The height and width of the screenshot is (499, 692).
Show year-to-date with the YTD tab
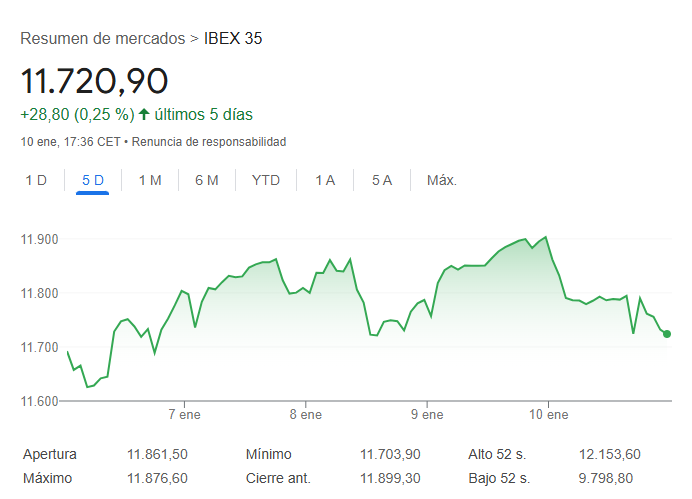coord(266,180)
